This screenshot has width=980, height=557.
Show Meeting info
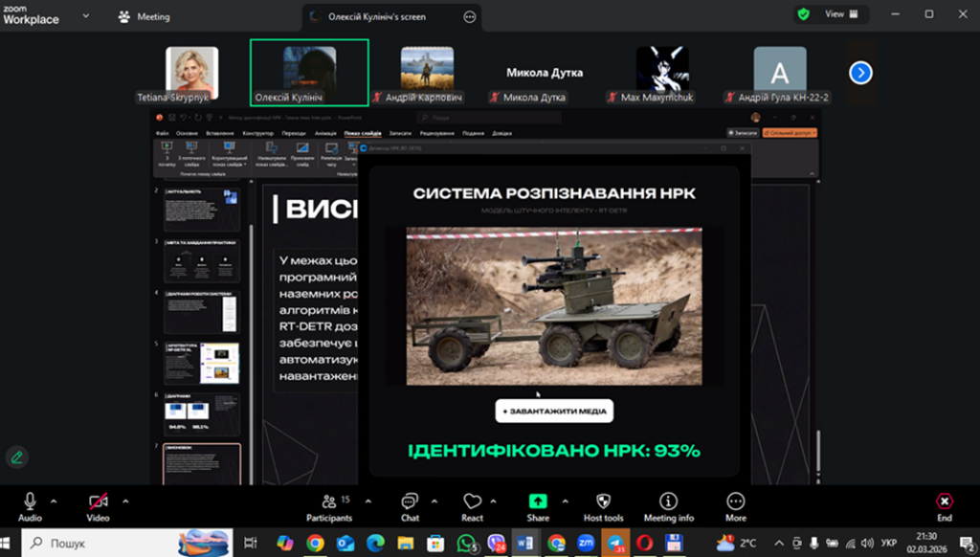tap(668, 501)
